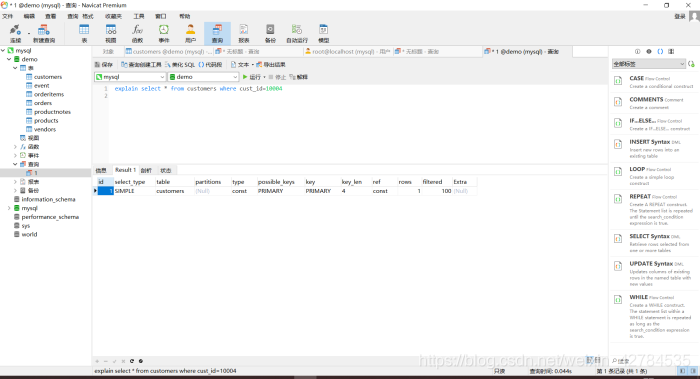The height and width of the screenshot is (379, 700).
Task: Open 查询创建工具 query builder
Action: click(x=141, y=64)
